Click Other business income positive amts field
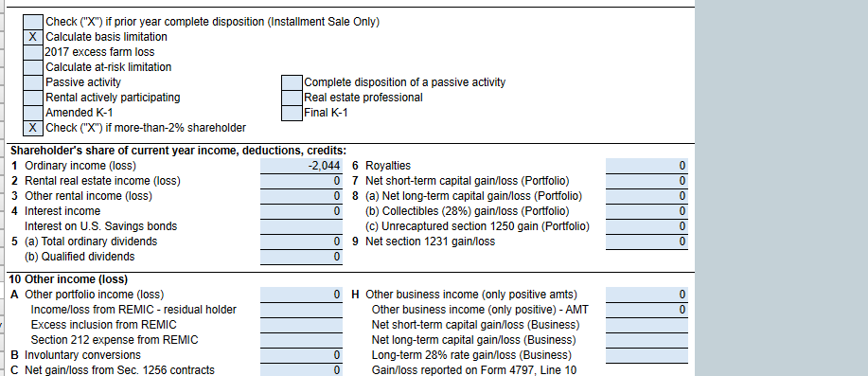 (647, 294)
